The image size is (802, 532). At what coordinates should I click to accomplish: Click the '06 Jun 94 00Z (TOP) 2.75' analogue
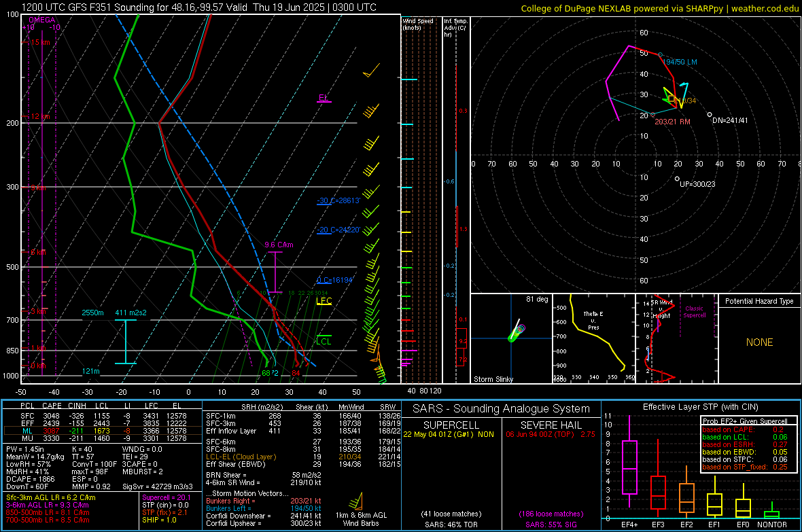pos(551,434)
